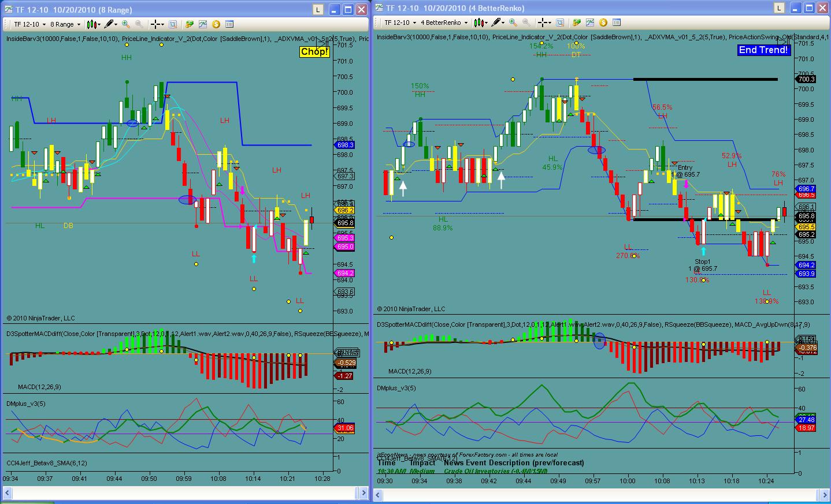The height and width of the screenshot is (504, 831).
Task: Select the Stop1 1 @ 695.7 annotation
Action: 703,265
